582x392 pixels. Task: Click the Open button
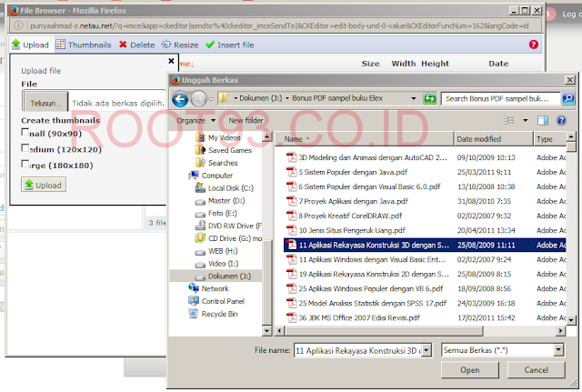pos(470,370)
